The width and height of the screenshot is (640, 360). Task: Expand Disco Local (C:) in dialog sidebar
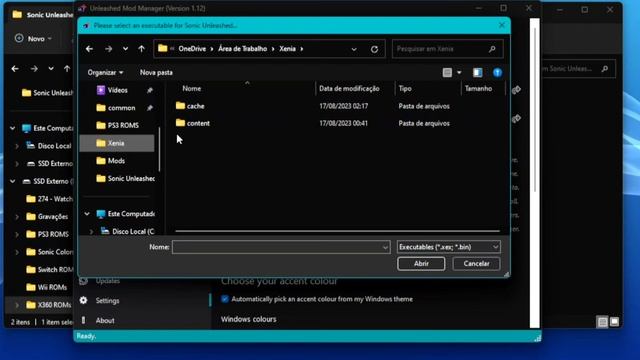91,231
